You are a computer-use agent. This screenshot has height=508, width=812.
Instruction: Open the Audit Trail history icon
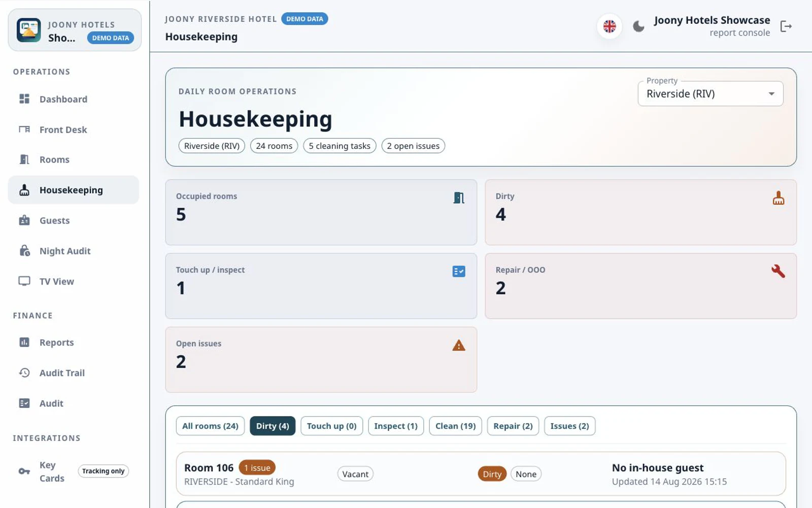pos(24,373)
